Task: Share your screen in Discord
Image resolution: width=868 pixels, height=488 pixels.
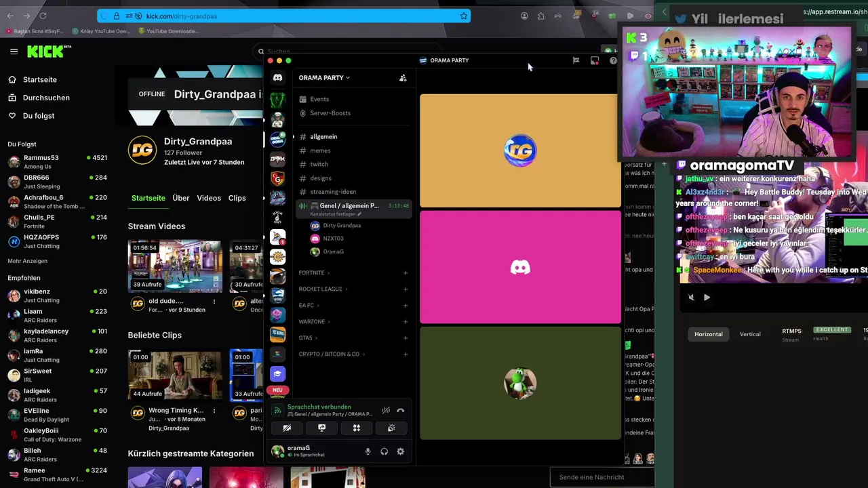Action: pyautogui.click(x=321, y=428)
